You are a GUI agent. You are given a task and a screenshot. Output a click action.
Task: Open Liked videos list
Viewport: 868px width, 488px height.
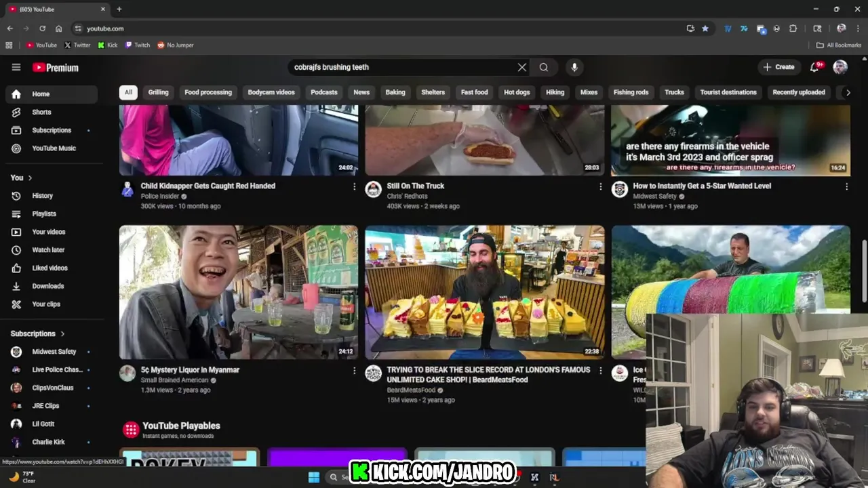(52, 268)
